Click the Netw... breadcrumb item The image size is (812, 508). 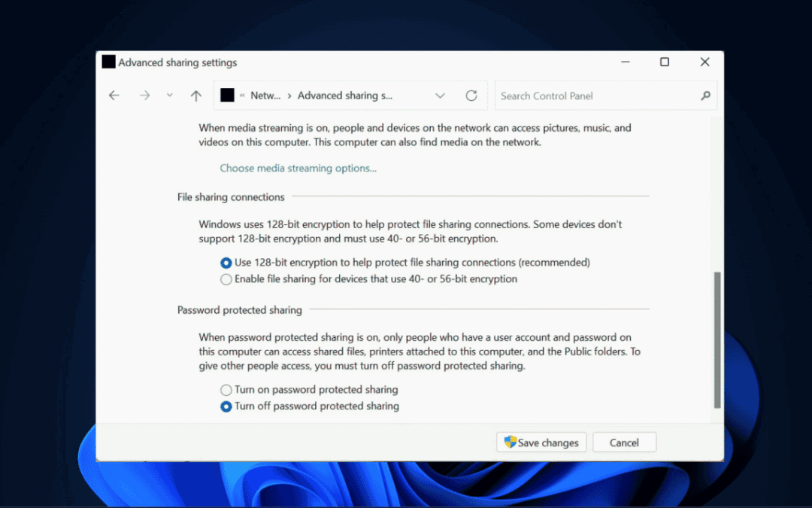click(x=264, y=96)
